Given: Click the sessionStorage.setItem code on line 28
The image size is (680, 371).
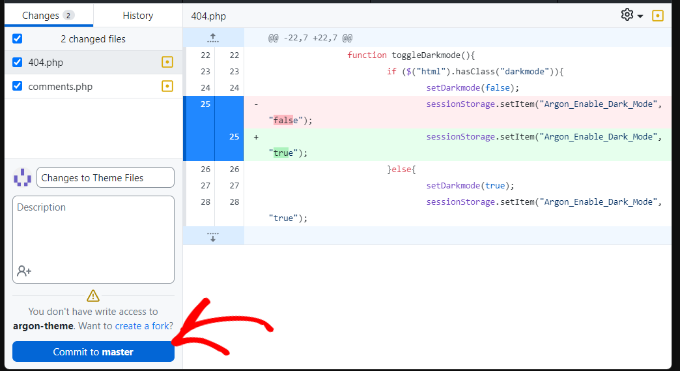Looking at the screenshot, I should [544, 202].
